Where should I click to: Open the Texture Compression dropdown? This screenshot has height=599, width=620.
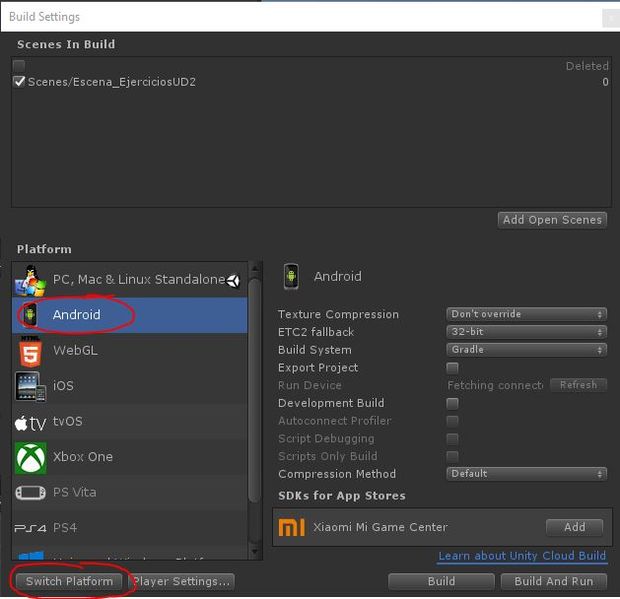tap(526, 314)
